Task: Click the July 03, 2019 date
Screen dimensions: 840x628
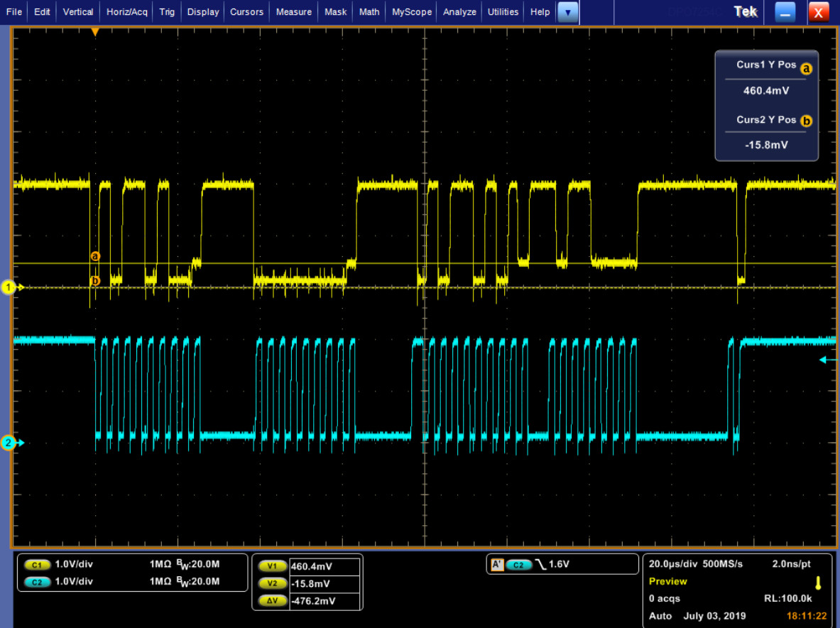Action: (x=714, y=616)
